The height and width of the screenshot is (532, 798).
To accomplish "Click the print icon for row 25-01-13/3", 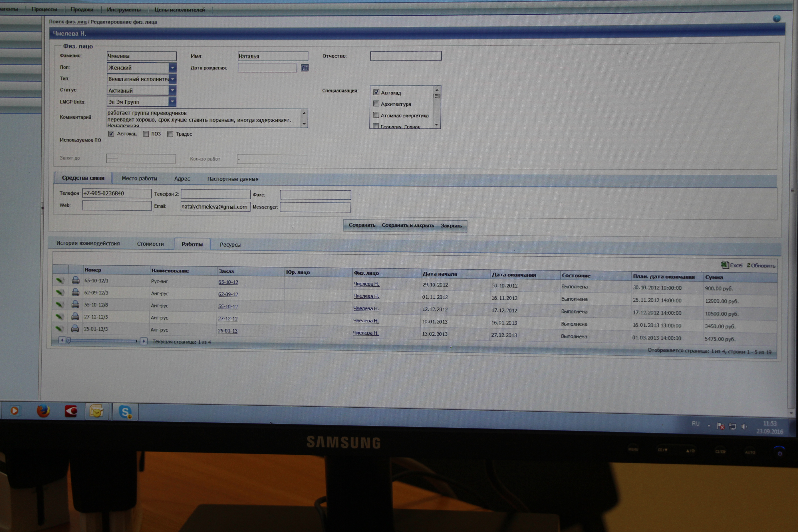I will 75,328.
